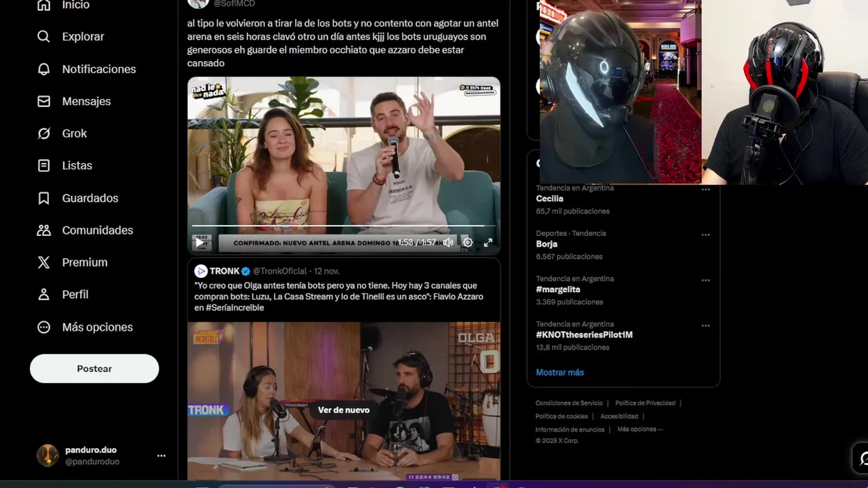Open Explorar search icon
The image size is (868, 488).
[x=44, y=37]
